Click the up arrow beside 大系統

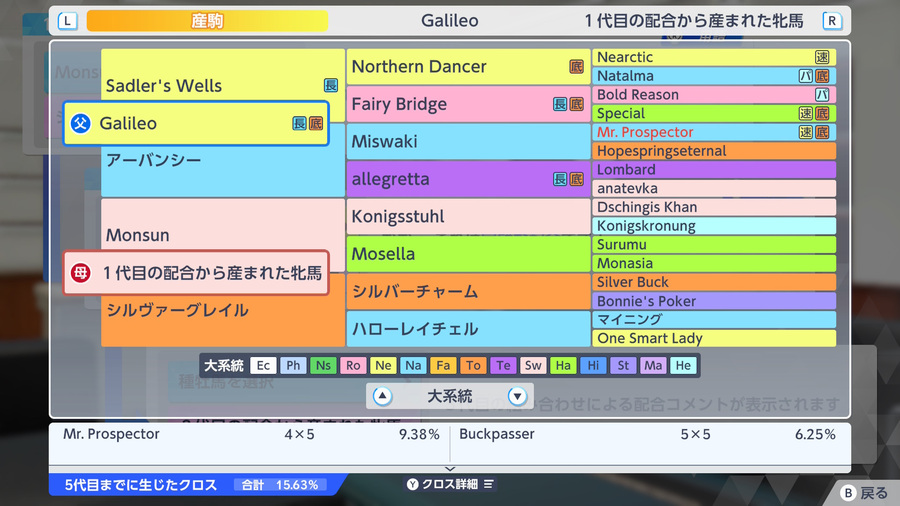(x=382, y=396)
